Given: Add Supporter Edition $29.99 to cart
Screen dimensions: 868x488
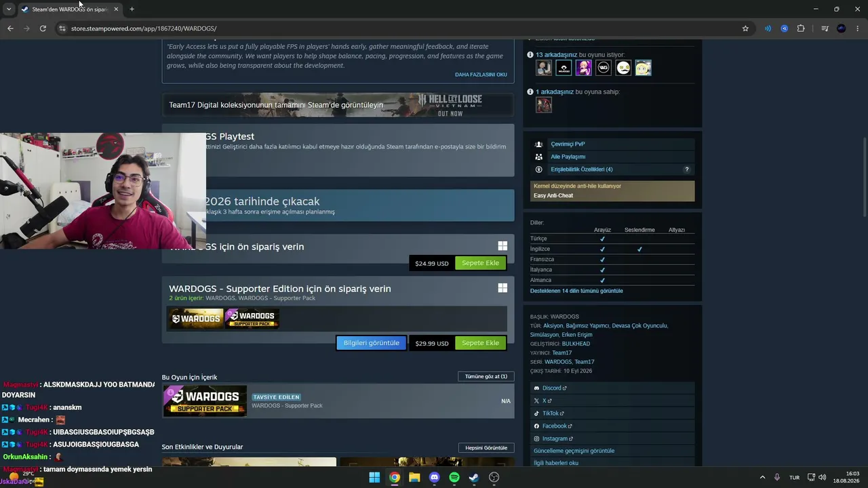Looking at the screenshot, I should click(x=481, y=343).
